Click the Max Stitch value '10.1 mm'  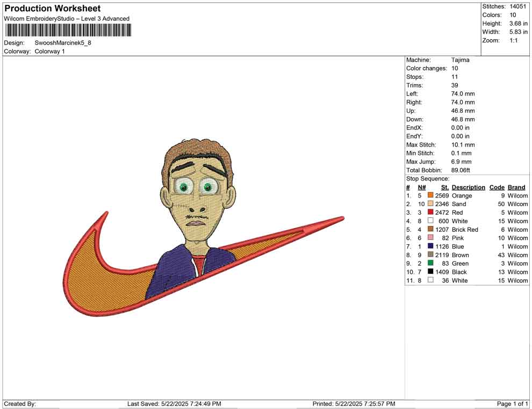[x=463, y=144]
